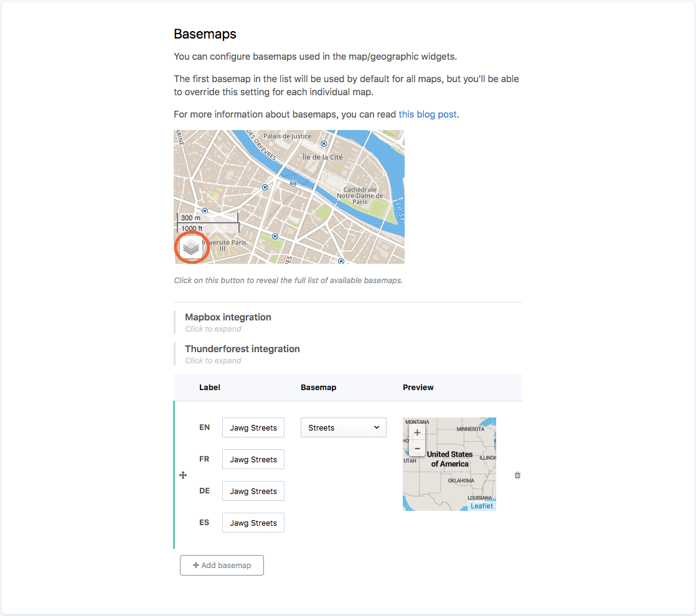
Task: Focus the FR label input field
Action: [x=253, y=459]
